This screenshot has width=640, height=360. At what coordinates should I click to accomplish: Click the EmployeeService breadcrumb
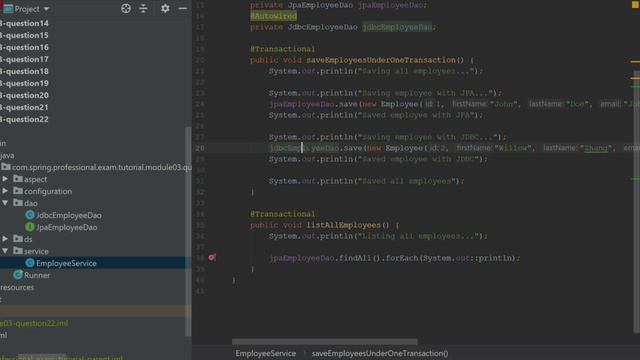(x=265, y=353)
